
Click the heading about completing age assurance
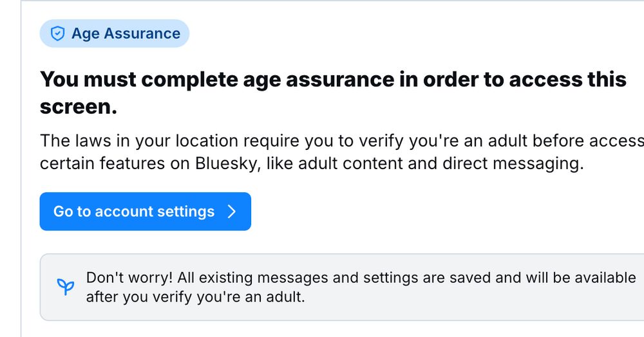click(x=333, y=93)
